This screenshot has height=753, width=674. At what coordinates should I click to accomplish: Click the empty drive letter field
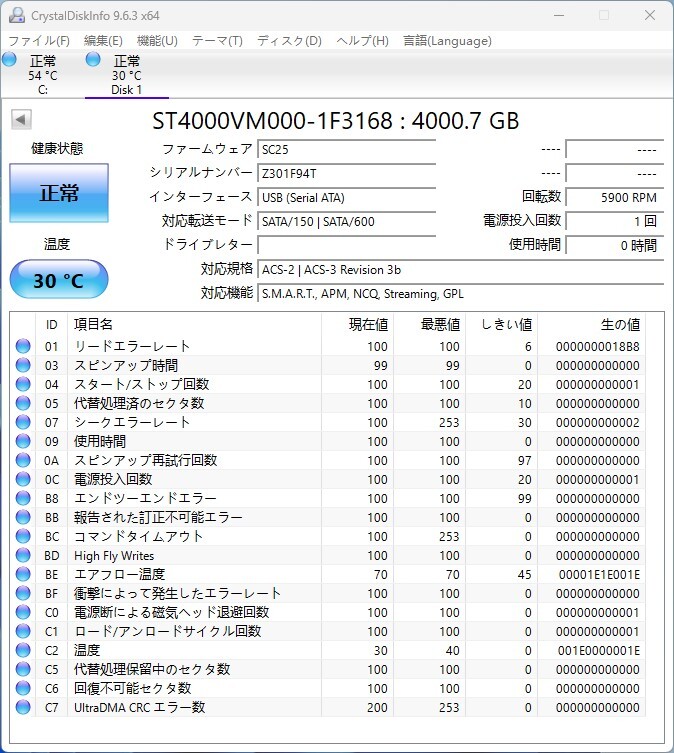[346, 245]
